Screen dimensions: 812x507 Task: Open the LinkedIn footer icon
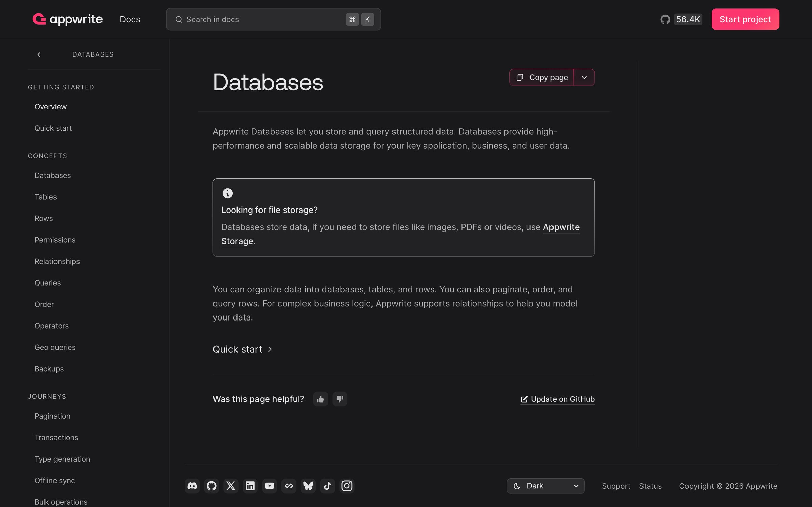pos(250,486)
